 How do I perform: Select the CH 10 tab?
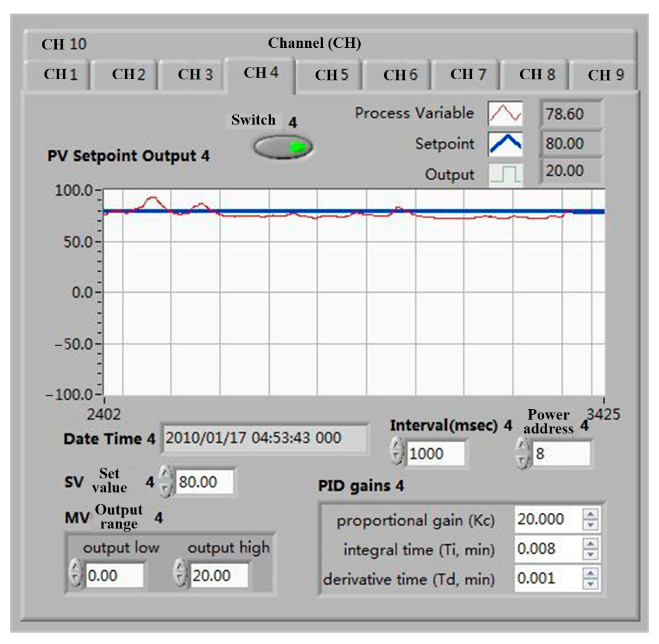tap(64, 44)
